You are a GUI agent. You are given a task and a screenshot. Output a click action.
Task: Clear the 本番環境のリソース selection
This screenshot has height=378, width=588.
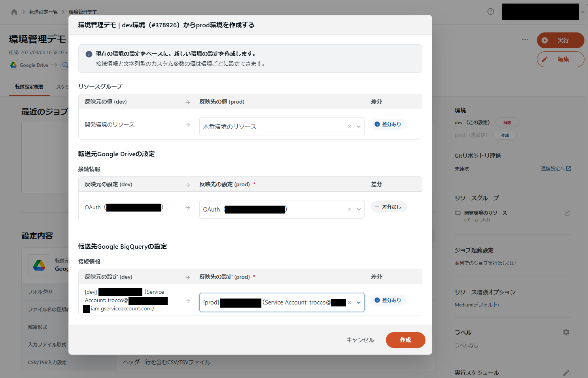point(350,127)
